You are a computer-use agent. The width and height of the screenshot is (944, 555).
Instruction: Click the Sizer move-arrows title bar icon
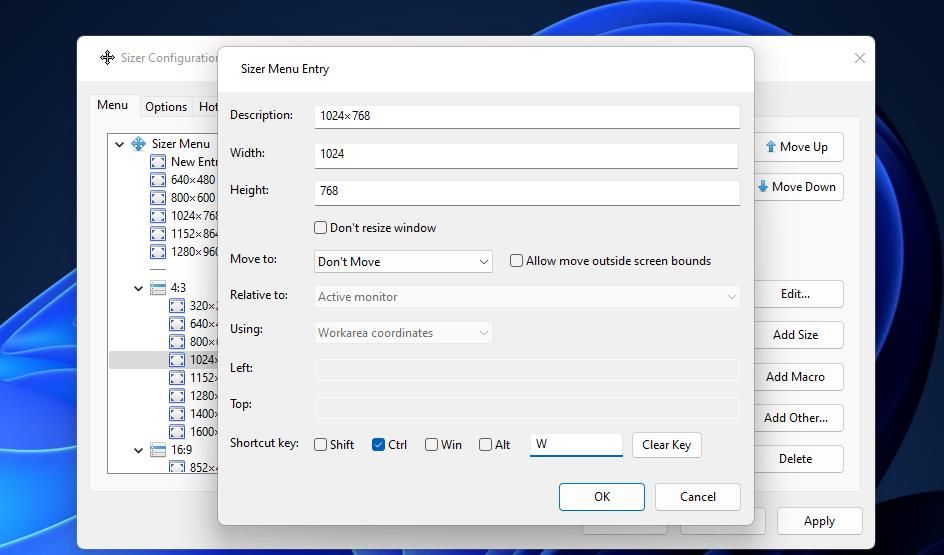[107, 58]
